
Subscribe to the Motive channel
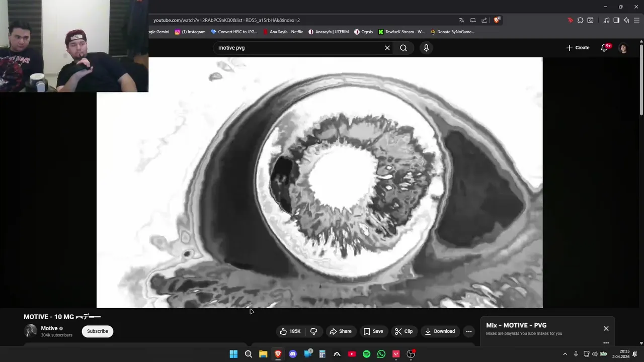coord(98,331)
